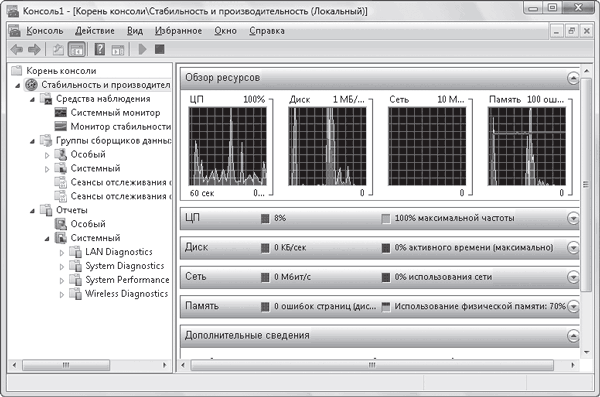The image size is (600, 397).
Task: Click the System Diagnostics report icon
Action: coord(75,266)
